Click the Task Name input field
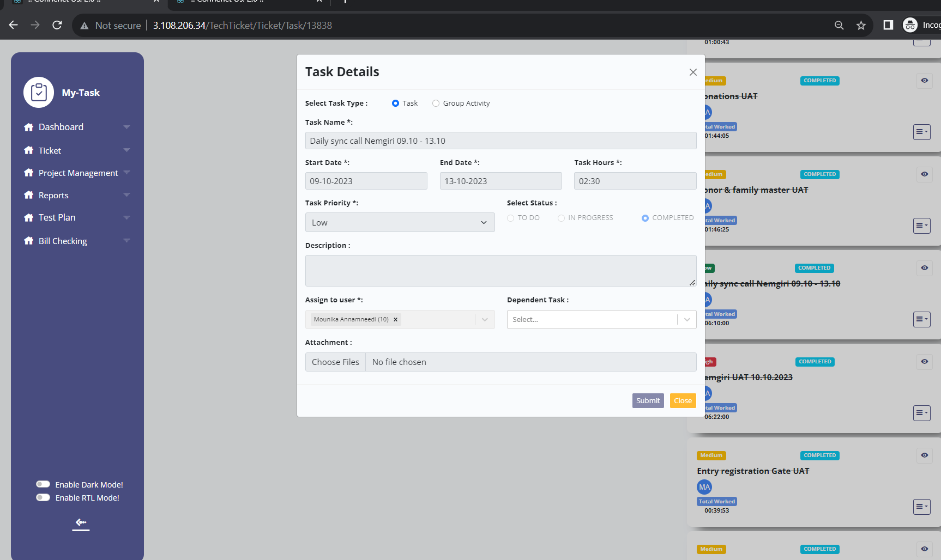 [501, 141]
